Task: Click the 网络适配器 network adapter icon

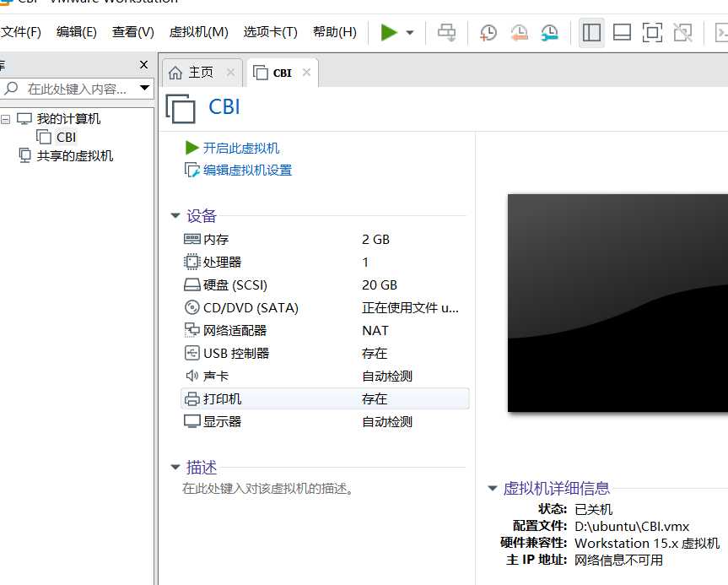Action: pyautogui.click(x=191, y=330)
